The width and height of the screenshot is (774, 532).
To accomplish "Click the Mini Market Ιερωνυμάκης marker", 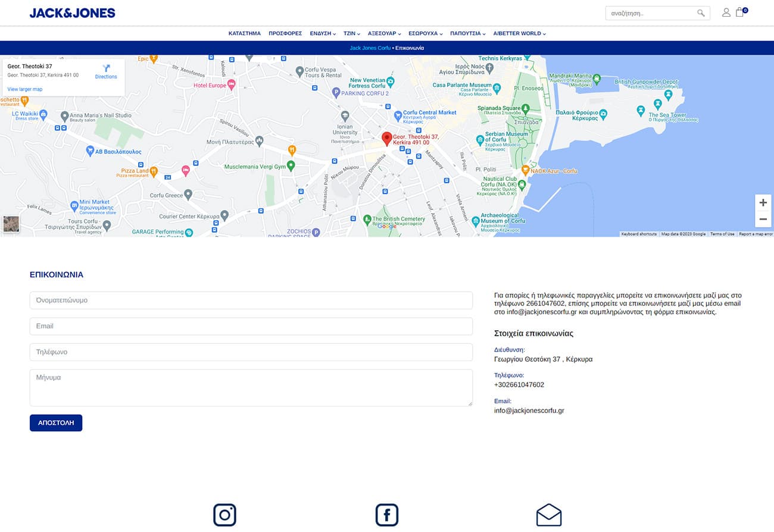I will (74, 206).
